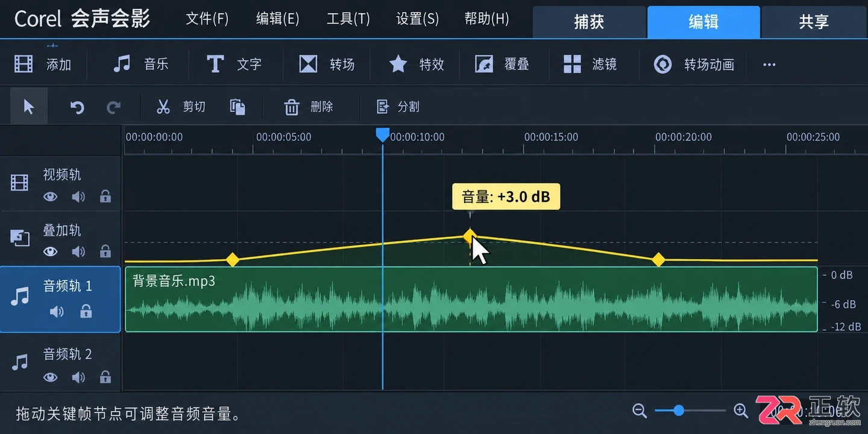The image size is (868, 434).
Task: Click the 音频轨 2 music note icon
Action: coord(20,362)
